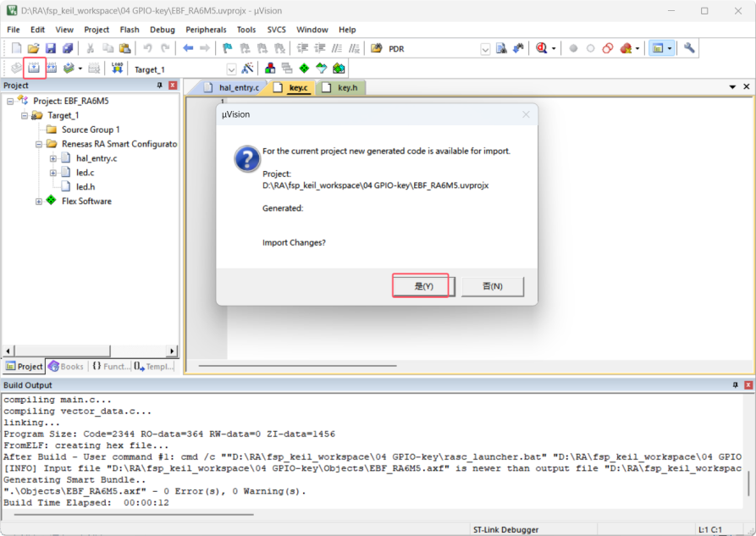
Task: Open the File menu
Action: (14, 30)
